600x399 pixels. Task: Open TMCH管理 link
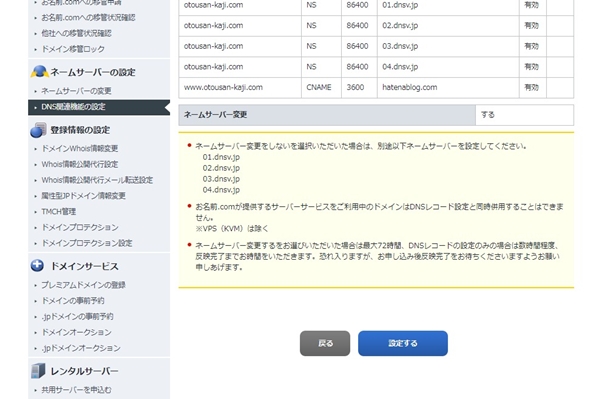click(x=59, y=212)
